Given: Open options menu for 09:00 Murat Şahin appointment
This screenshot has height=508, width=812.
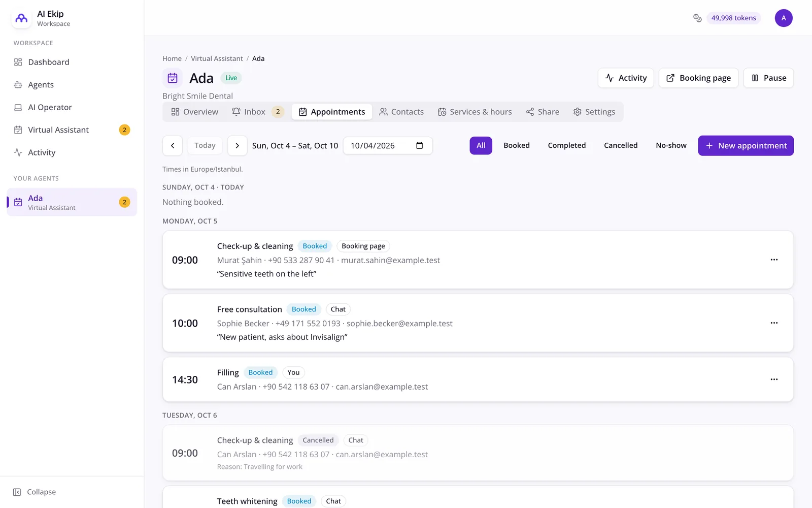Looking at the screenshot, I should [x=774, y=260].
